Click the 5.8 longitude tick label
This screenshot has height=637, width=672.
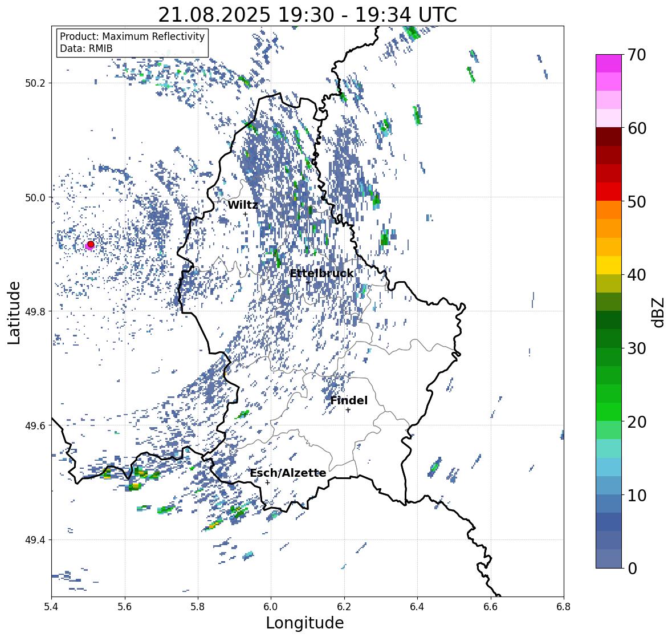(x=198, y=607)
